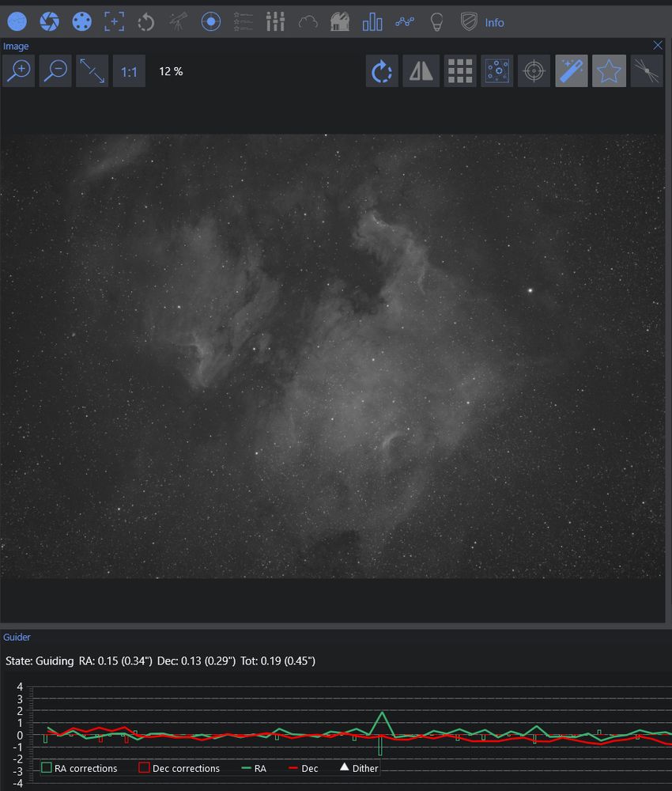The image size is (672, 791).
Task: Click the 'Dec: 0.13 (0.29")' readout
Action: click(x=196, y=660)
